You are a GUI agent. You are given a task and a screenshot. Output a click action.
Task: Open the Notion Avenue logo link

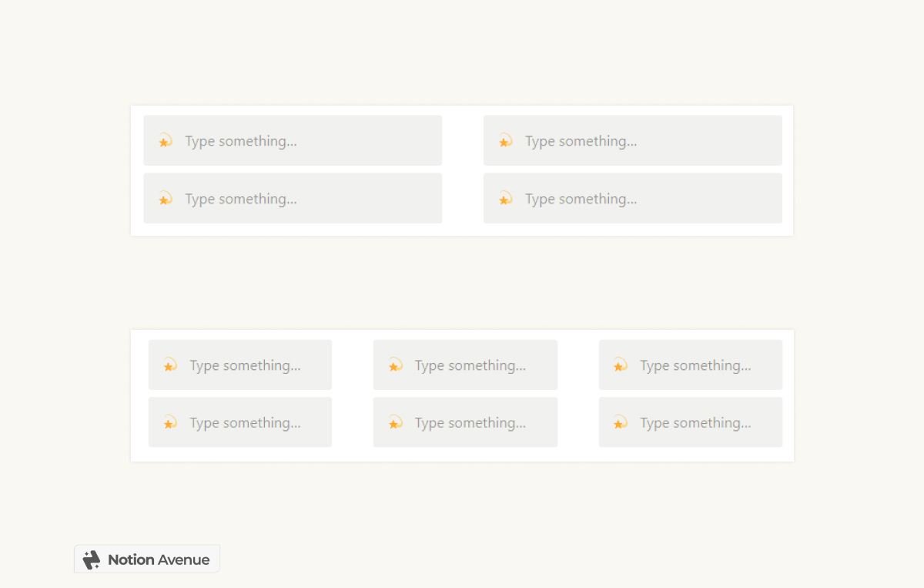coord(147,559)
